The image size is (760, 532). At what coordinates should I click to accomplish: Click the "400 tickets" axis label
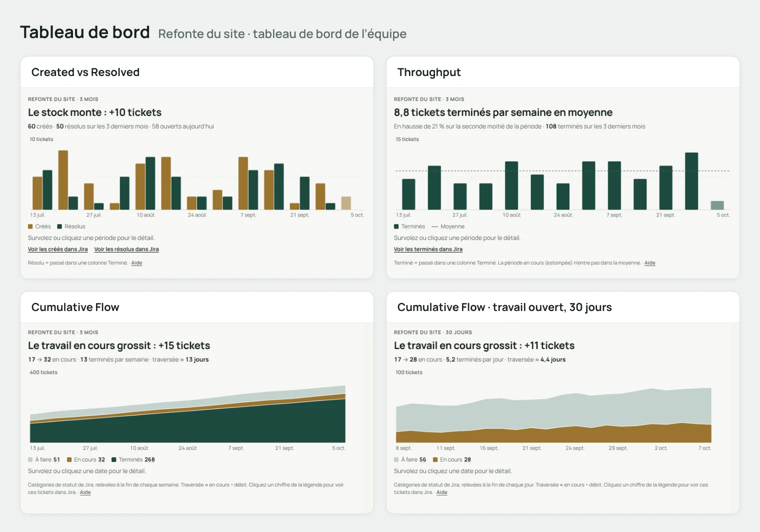(x=43, y=372)
